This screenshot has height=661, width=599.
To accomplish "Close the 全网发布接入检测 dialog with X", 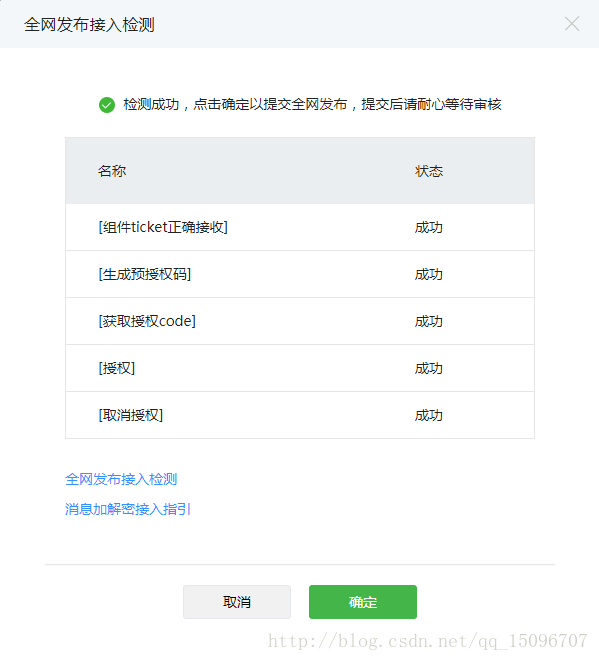I will pyautogui.click(x=572, y=24).
